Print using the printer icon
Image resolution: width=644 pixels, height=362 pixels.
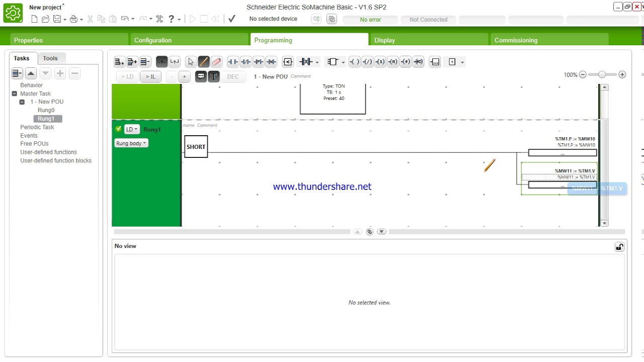(73, 19)
